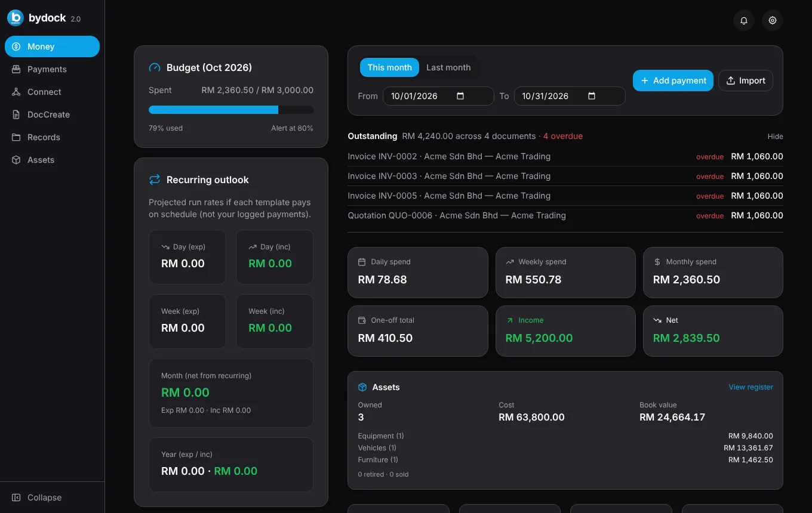Viewport: 812px width, 513px height.
Task: Hide the Outstanding documents list
Action: 775,137
